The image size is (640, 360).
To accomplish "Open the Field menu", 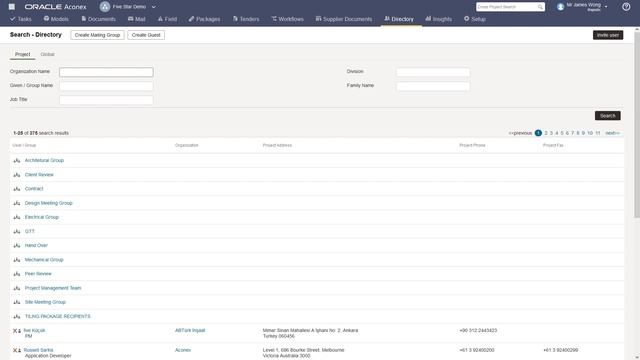I will click(167, 19).
